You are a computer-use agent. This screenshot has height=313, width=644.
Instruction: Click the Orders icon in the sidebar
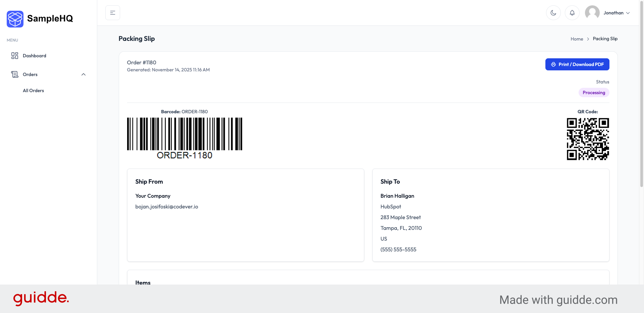click(x=15, y=74)
